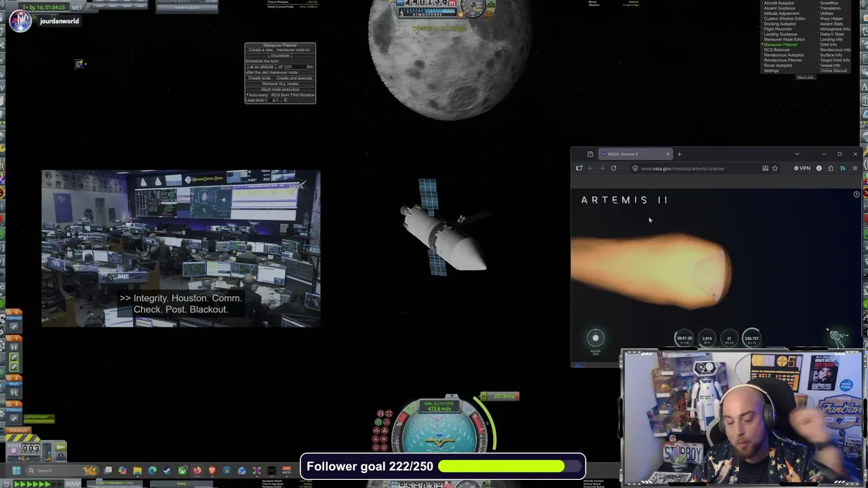Toggle Kill Rotation option
This screenshot has height=488, width=868.
[x=302, y=95]
